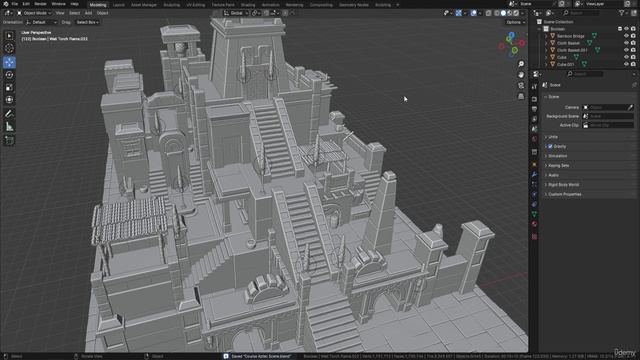Select the Cursor tool in the toolbar
This screenshot has width=640, height=360.
[9, 48]
